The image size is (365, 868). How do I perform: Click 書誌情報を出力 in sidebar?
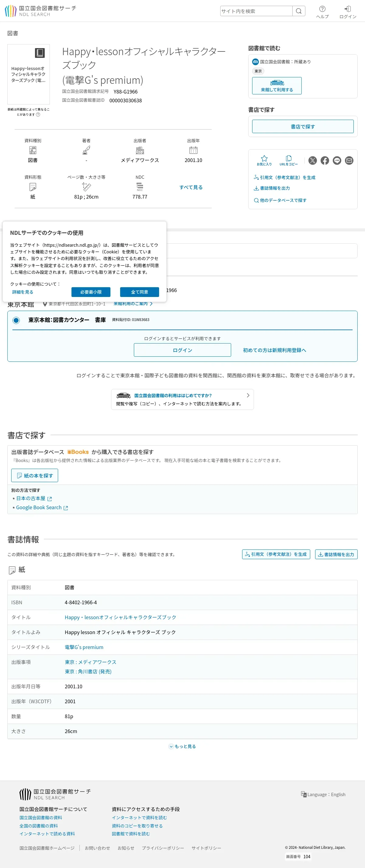coord(272,188)
